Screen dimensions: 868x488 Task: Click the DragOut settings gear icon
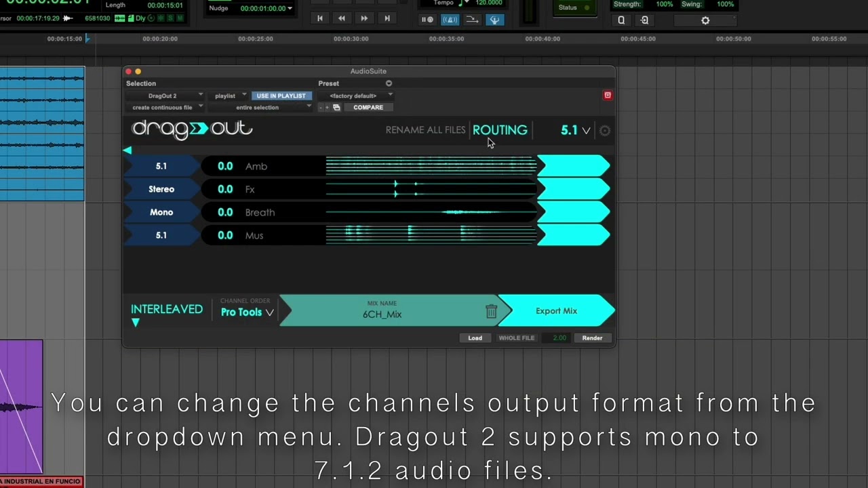coord(605,131)
